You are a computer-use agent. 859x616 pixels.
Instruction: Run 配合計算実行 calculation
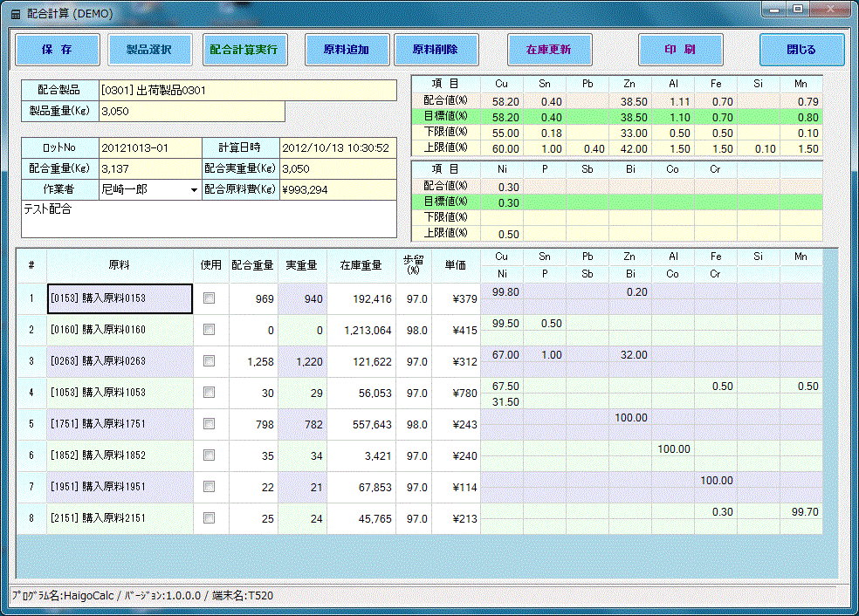click(244, 50)
